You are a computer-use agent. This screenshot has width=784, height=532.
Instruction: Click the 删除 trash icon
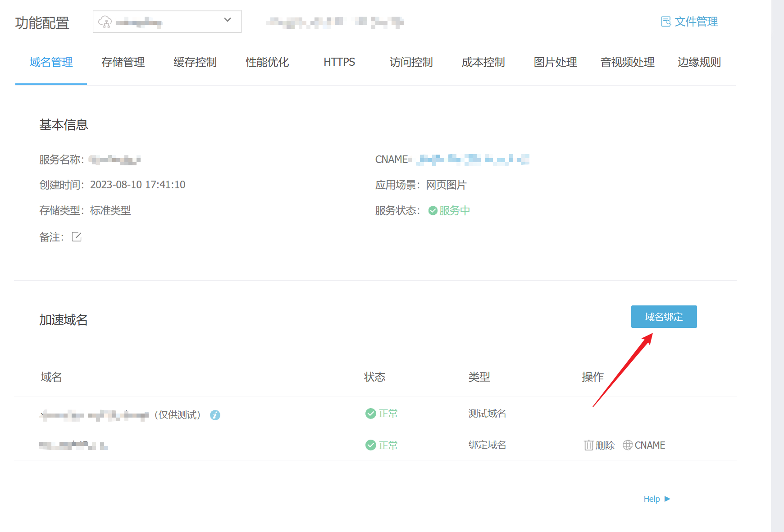click(588, 445)
